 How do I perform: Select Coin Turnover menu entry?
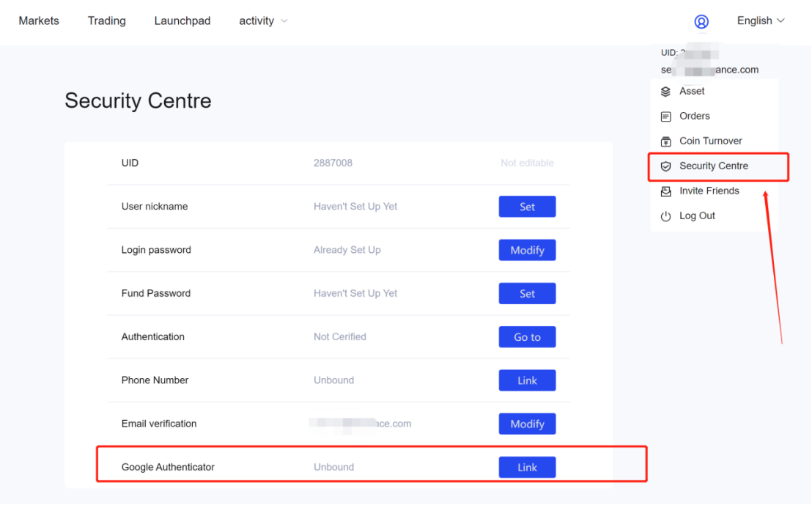pos(710,141)
